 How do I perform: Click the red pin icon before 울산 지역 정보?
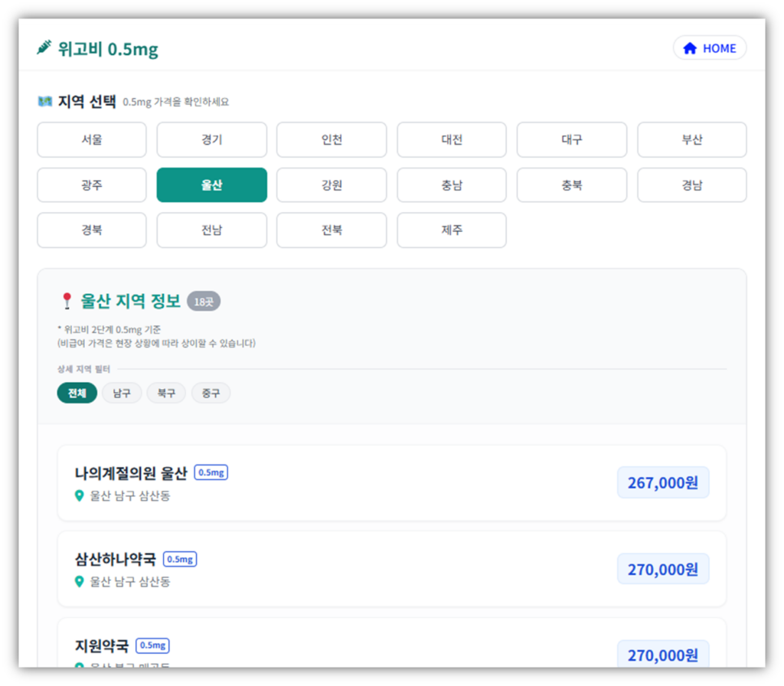tap(67, 302)
